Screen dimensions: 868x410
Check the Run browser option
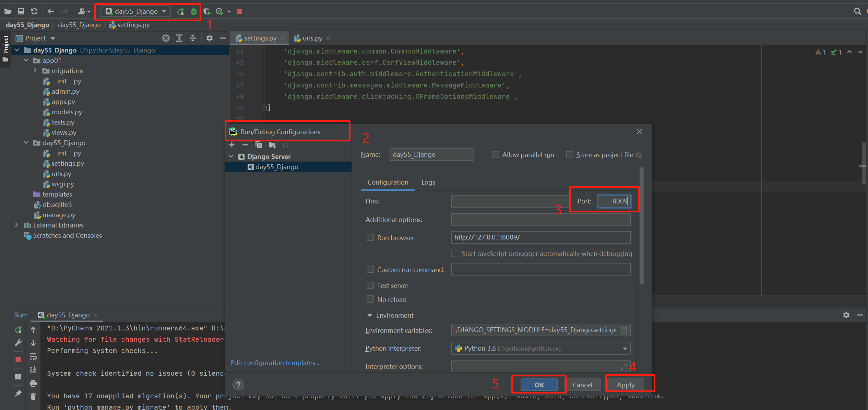coord(370,237)
